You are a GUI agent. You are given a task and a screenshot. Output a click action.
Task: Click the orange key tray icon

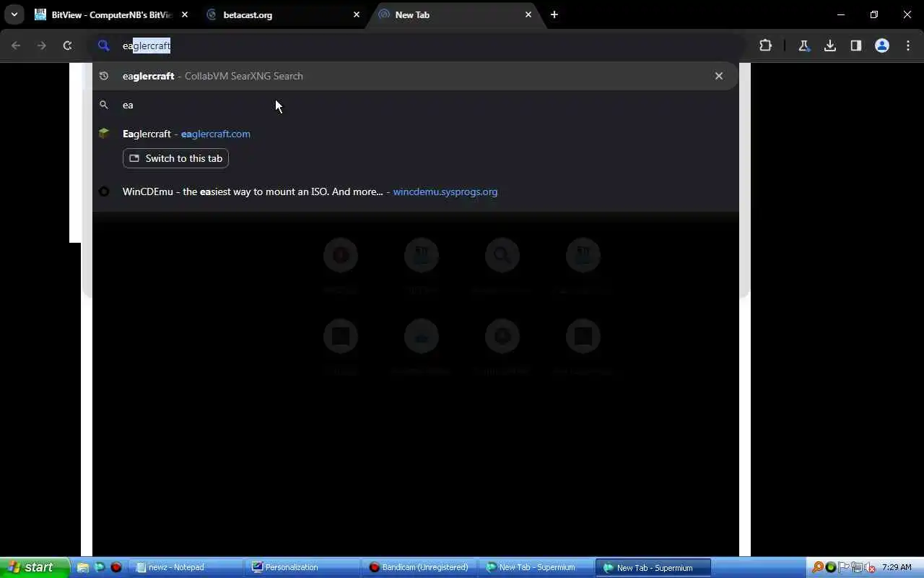tap(818, 567)
